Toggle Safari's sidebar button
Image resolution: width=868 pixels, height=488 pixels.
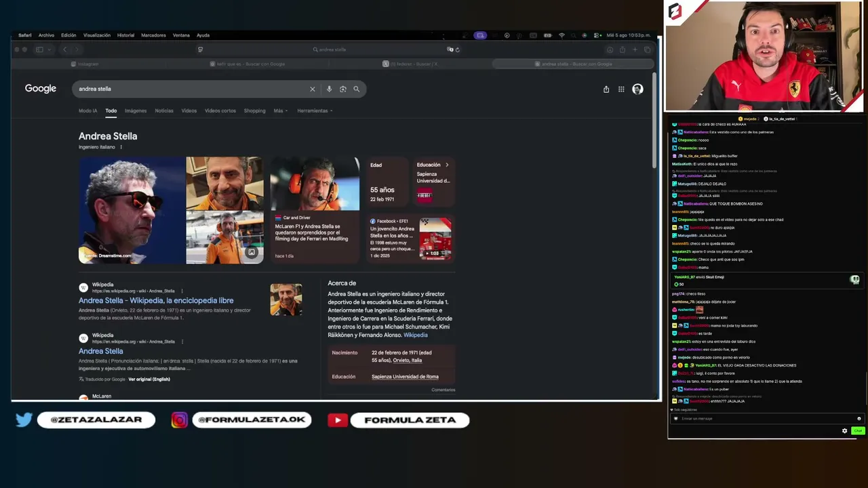[x=39, y=49]
